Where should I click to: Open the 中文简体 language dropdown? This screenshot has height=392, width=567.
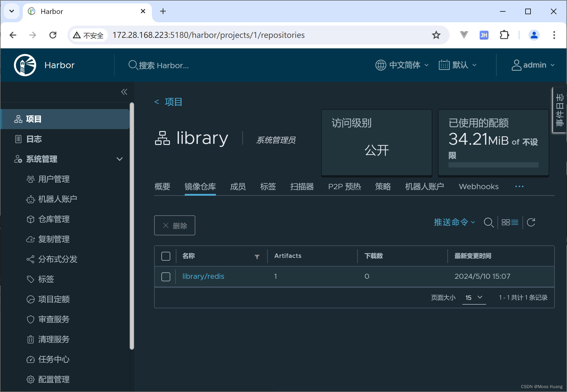tap(402, 65)
